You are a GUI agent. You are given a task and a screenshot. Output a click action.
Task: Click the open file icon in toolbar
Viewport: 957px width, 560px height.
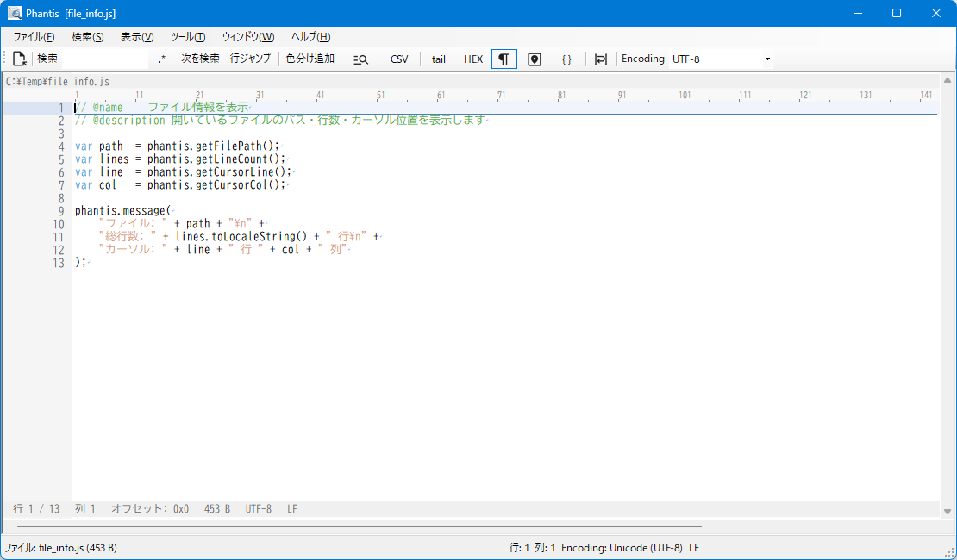pos(20,59)
